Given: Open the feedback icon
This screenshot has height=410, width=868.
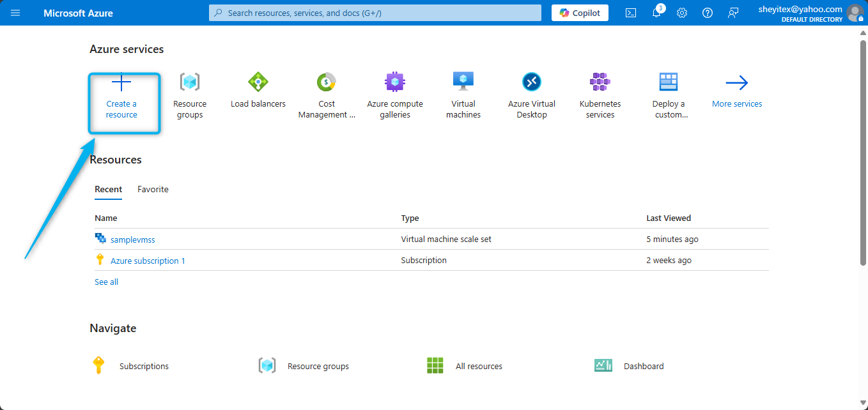Looking at the screenshot, I should pos(733,13).
